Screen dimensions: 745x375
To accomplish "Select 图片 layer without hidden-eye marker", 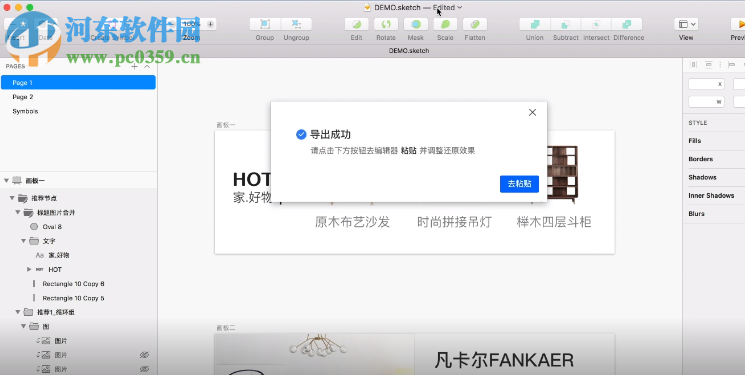I will coord(61,341).
